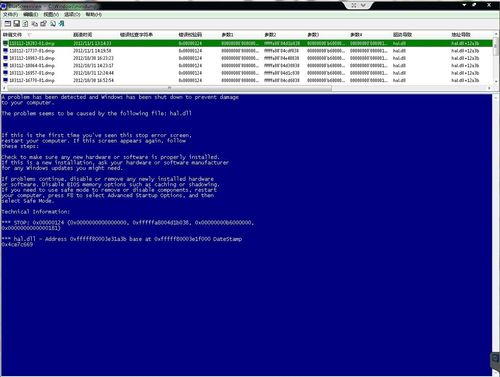The width and height of the screenshot is (500, 377).
Task: Click crash time 2012/10/31 12:24:44
Action: tap(93, 73)
